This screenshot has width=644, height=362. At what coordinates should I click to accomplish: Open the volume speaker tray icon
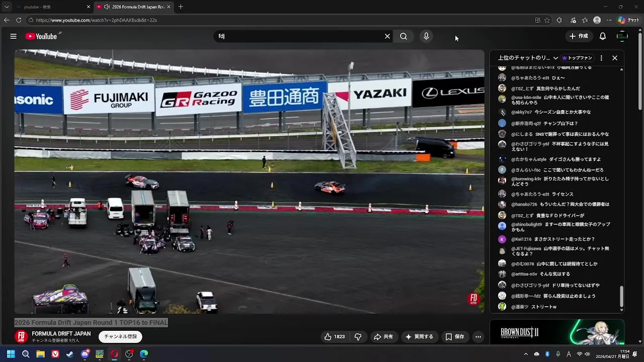click(x=587, y=354)
